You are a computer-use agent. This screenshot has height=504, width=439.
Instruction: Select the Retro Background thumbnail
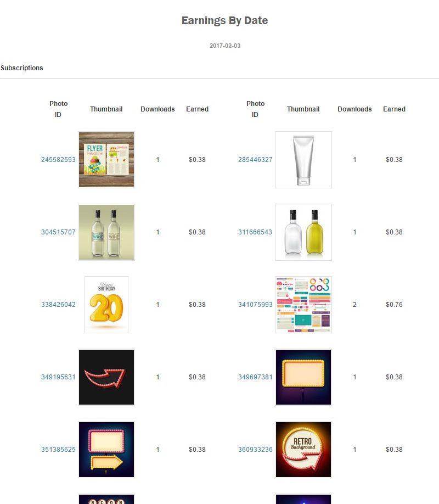[303, 450]
